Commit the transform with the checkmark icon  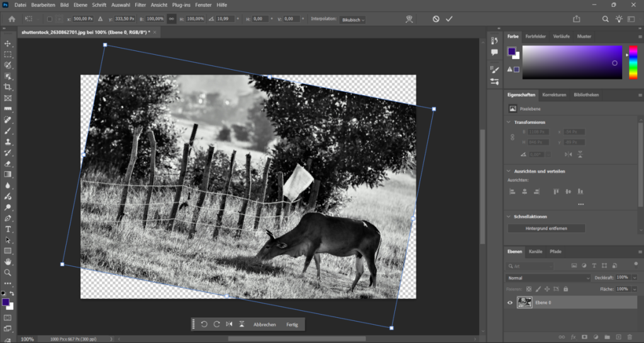tap(449, 19)
